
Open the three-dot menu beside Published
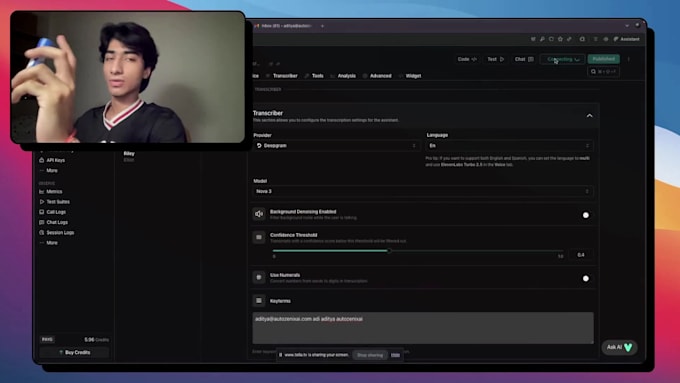coord(628,59)
